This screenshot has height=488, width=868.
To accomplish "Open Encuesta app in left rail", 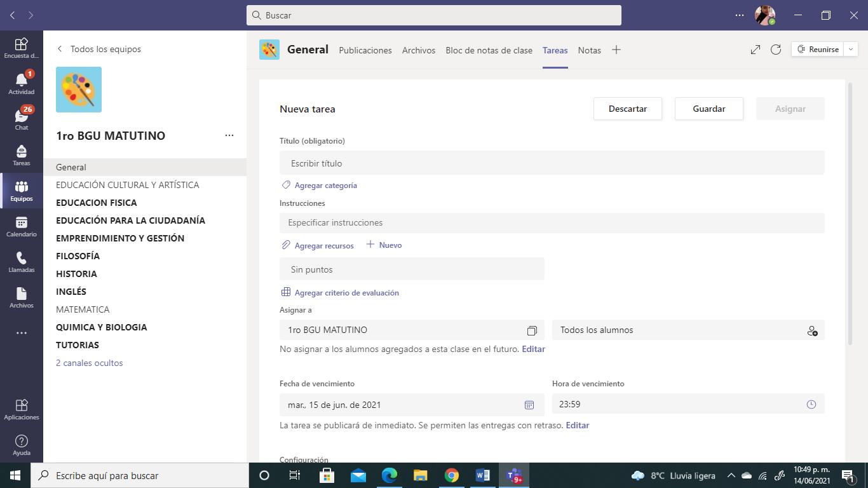I will [x=21, y=48].
